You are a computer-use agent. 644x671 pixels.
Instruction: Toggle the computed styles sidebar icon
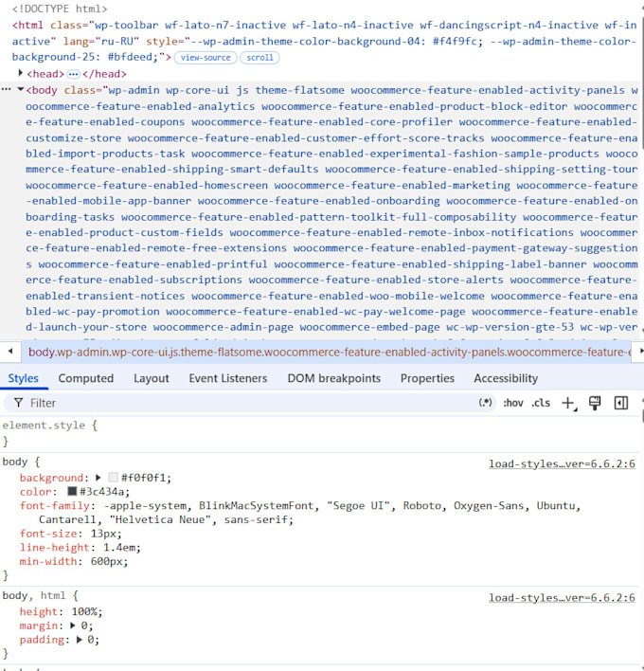(x=621, y=403)
